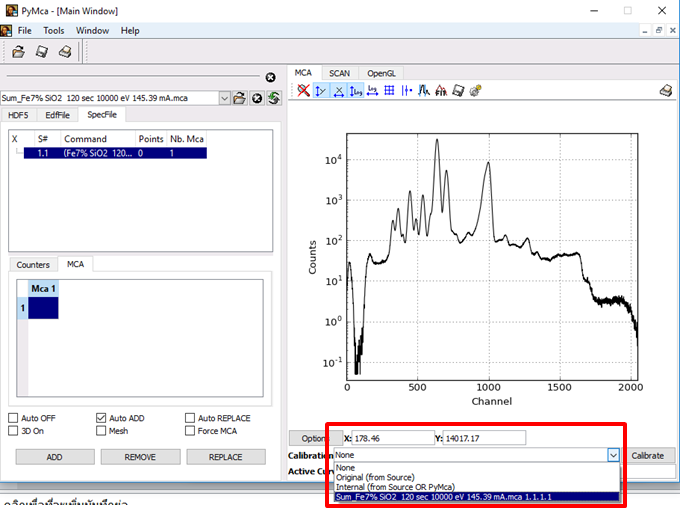680x508 pixels.
Task: Toggle X axis autoscale in the plot toolbar
Action: [x=338, y=91]
